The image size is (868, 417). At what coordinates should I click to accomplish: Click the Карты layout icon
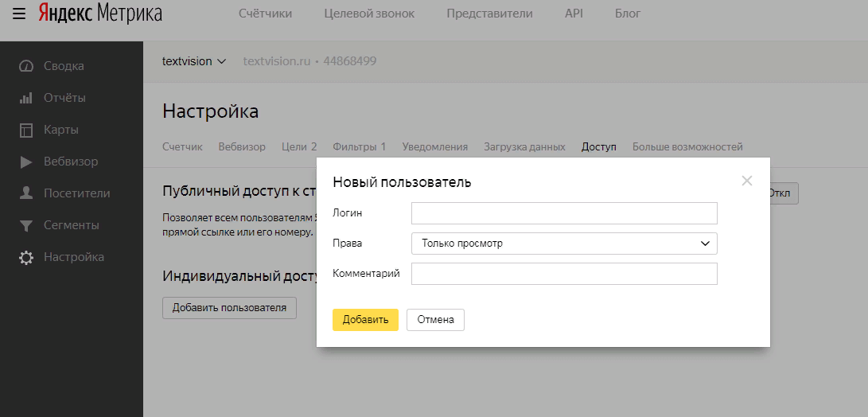tap(26, 130)
